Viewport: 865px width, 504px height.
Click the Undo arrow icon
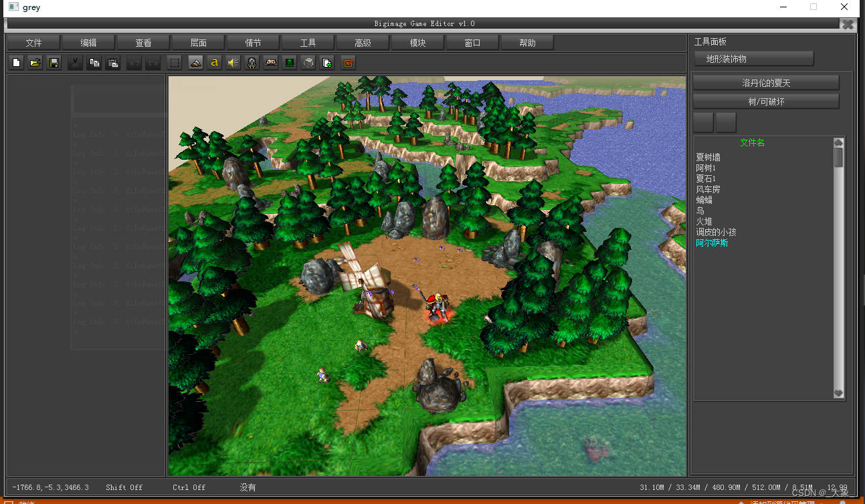134,63
